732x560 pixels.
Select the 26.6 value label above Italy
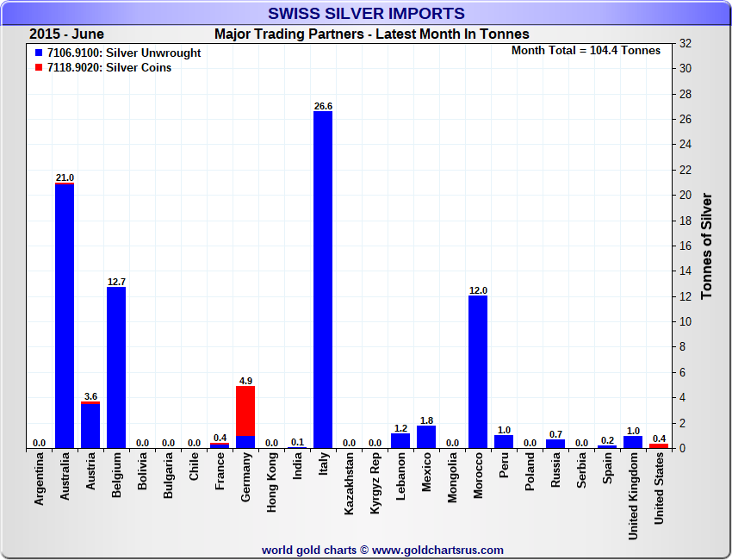[x=323, y=106]
